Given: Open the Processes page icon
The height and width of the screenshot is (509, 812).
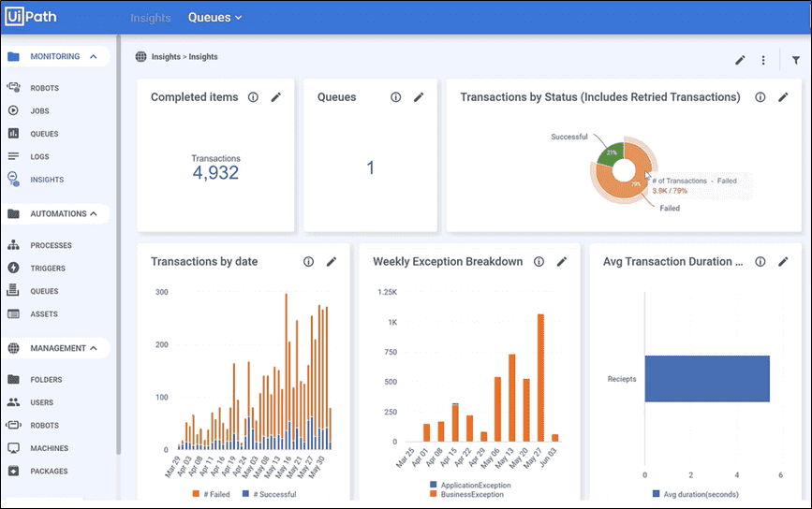Looking at the screenshot, I should [13, 245].
